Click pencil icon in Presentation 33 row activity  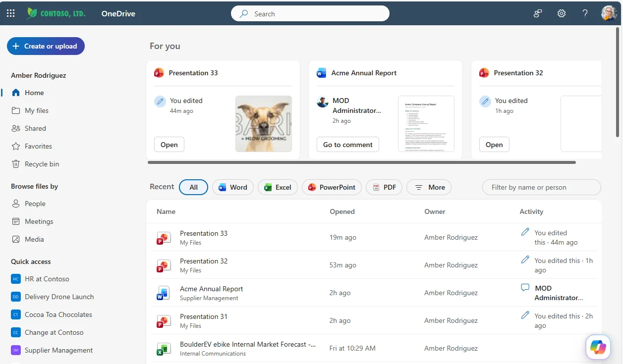tap(525, 232)
